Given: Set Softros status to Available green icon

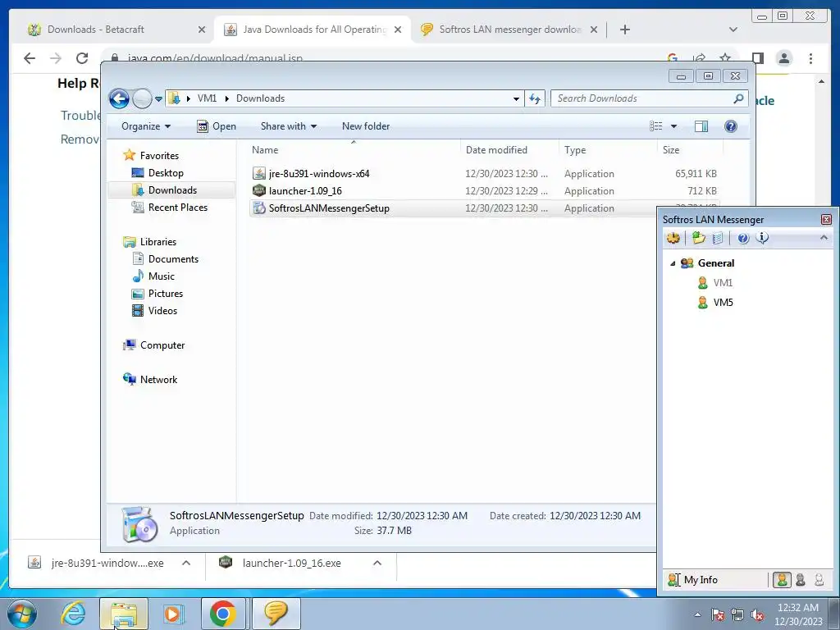Looking at the screenshot, I should (x=782, y=580).
